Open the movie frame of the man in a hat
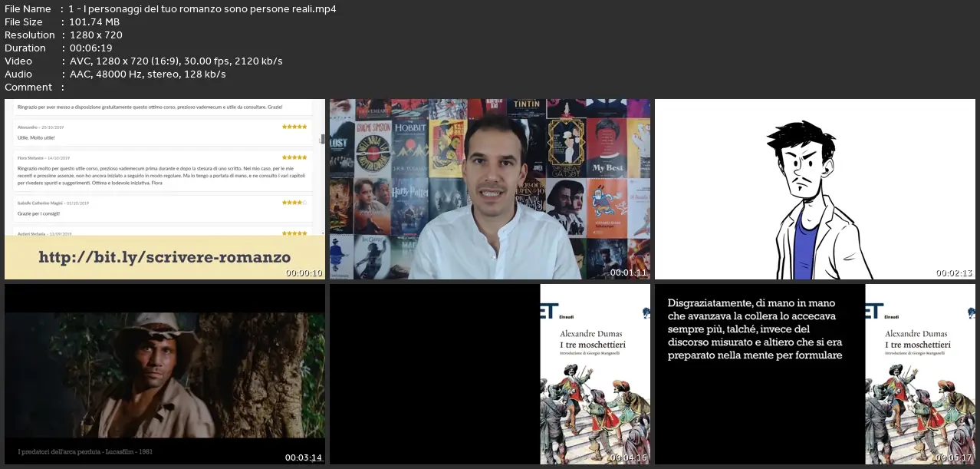This screenshot has height=469, width=980. [165, 375]
